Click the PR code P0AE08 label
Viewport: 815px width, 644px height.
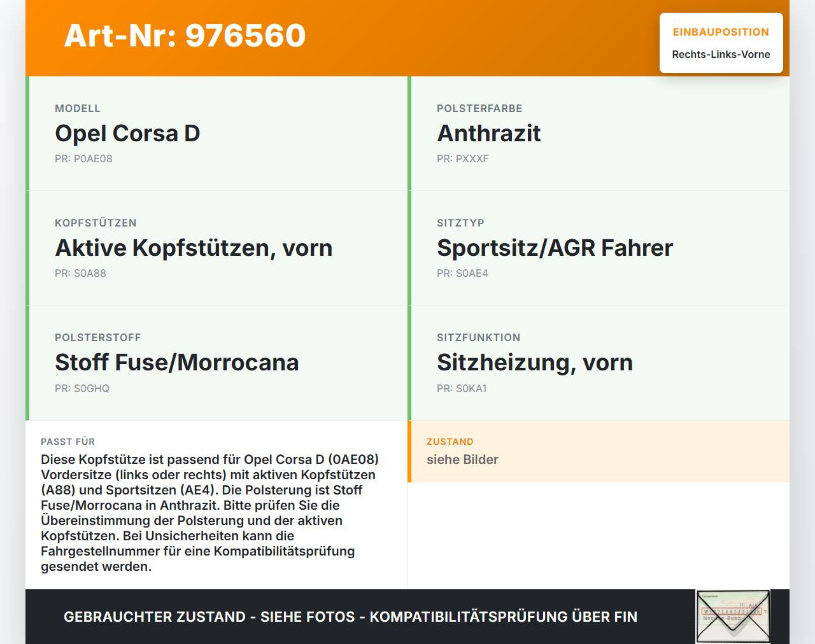(x=83, y=158)
